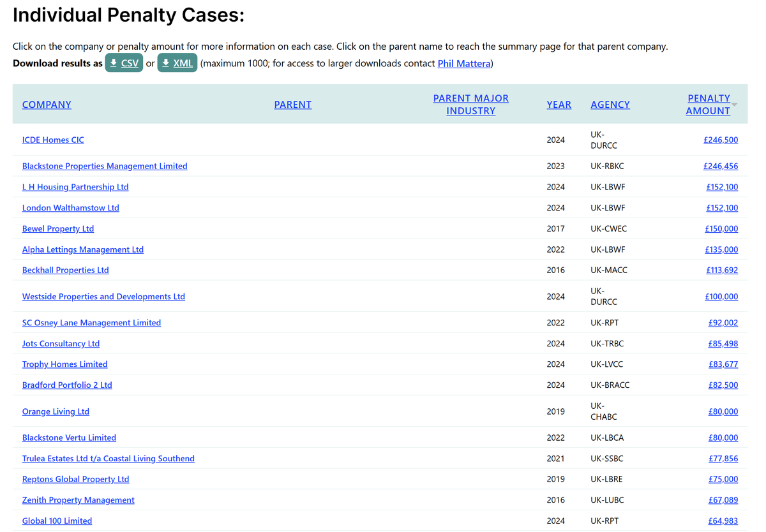This screenshot has width=766, height=532.
Task: Click the £92,002 penalty amount
Action: [723, 323]
